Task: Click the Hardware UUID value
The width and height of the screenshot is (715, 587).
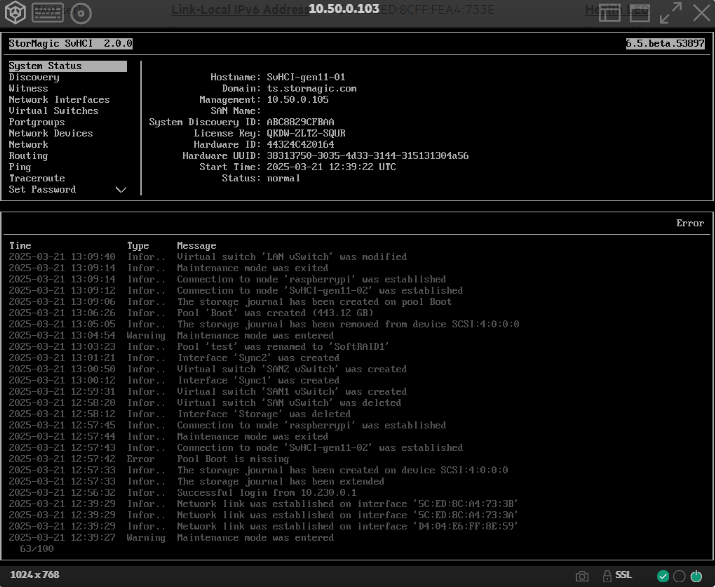Action: point(368,156)
